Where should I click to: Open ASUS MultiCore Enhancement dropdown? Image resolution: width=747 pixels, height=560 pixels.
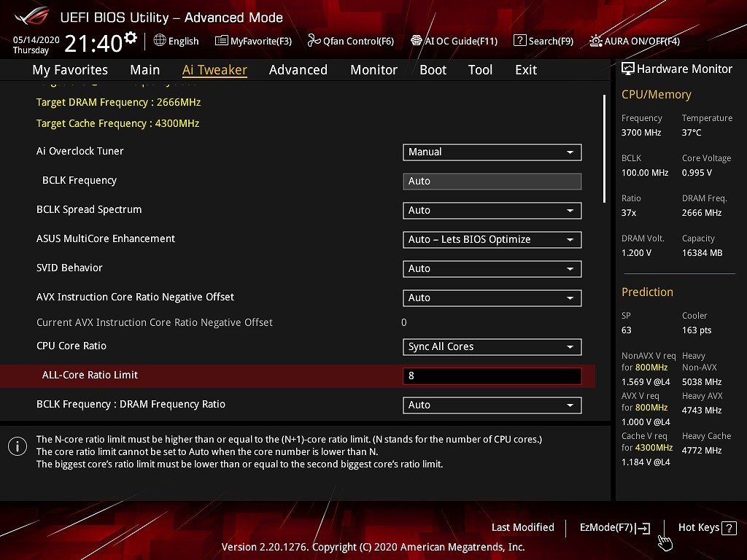click(492, 240)
